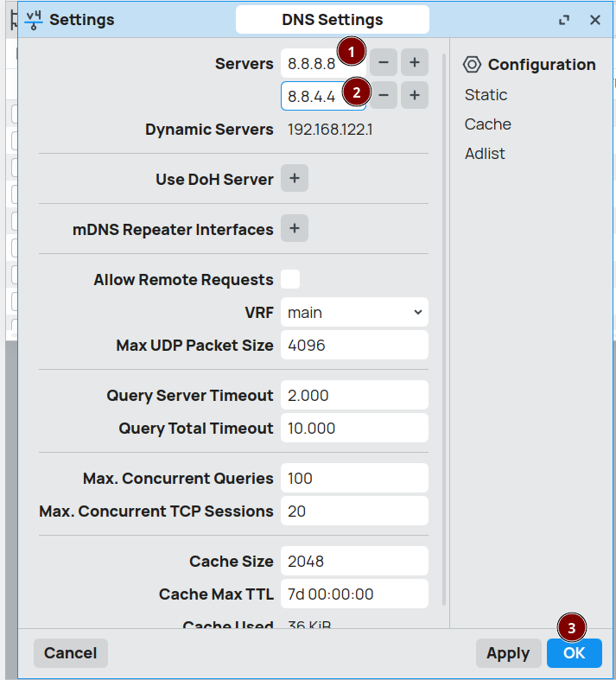Click the Query Server Timeout field

click(x=354, y=395)
